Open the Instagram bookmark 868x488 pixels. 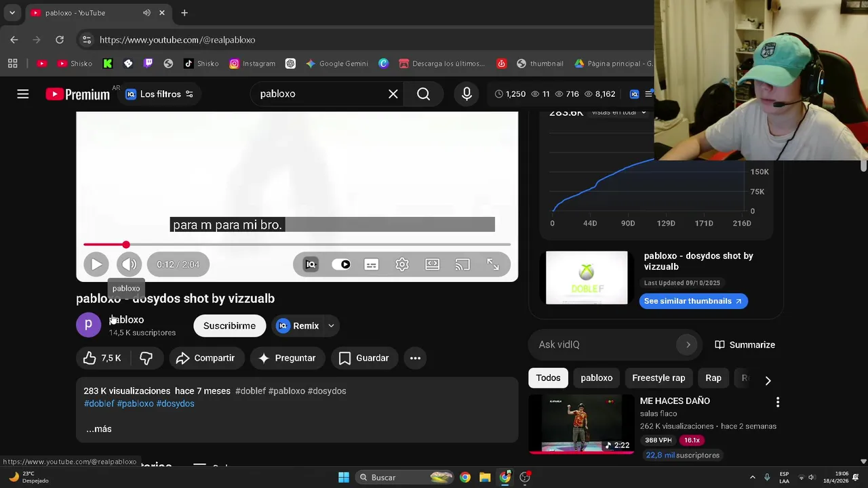click(252, 64)
